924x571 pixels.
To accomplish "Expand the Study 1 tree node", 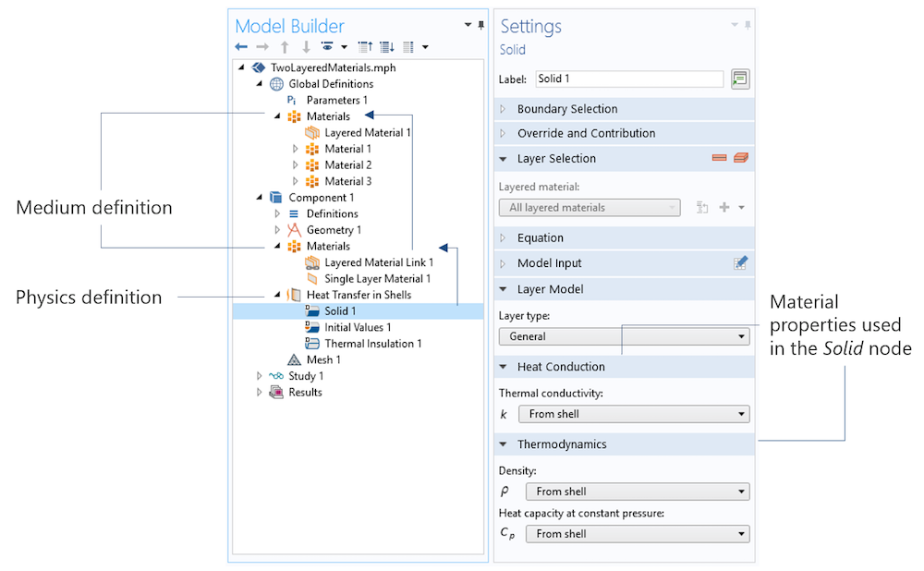I will click(260, 375).
